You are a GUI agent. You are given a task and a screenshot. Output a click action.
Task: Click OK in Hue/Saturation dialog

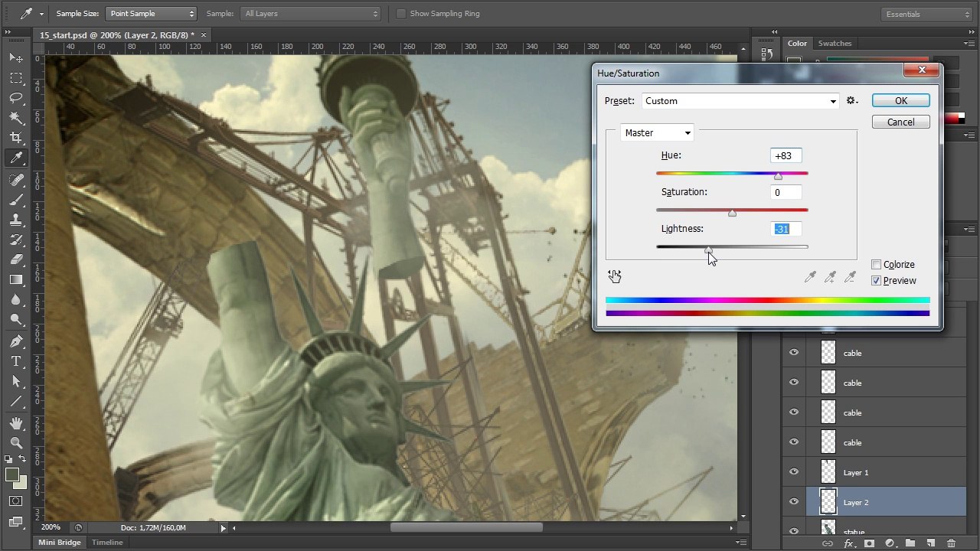tap(901, 101)
